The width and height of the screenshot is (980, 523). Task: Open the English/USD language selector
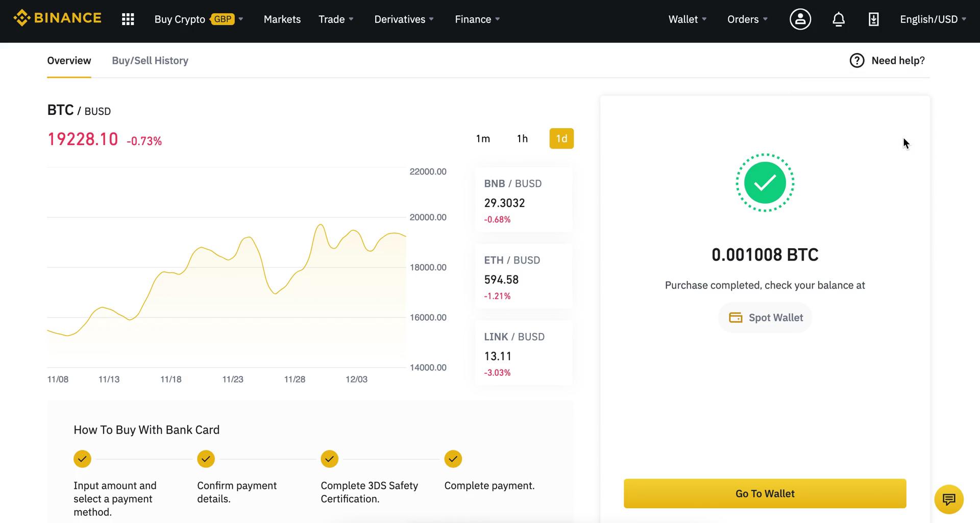point(933,19)
